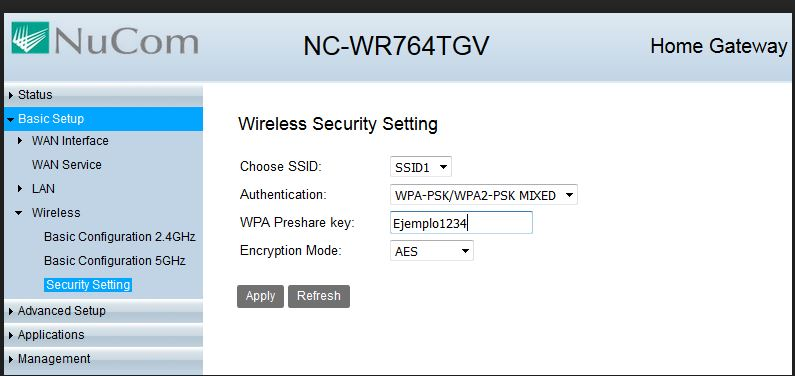
Task: Open the Encryption Mode dropdown
Action: [431, 250]
